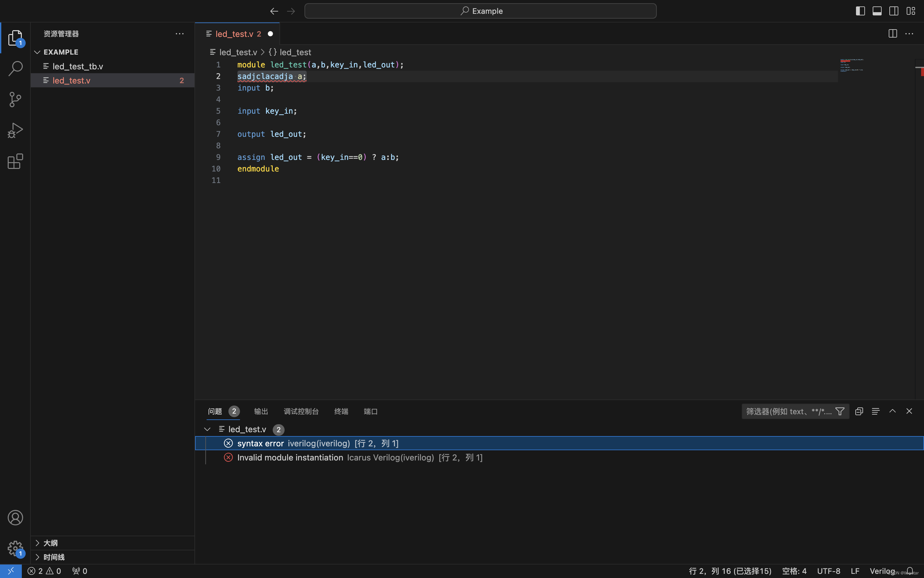Image resolution: width=924 pixels, height=578 pixels.
Task: Collapse led_test.v group in Problems
Action: point(207,429)
